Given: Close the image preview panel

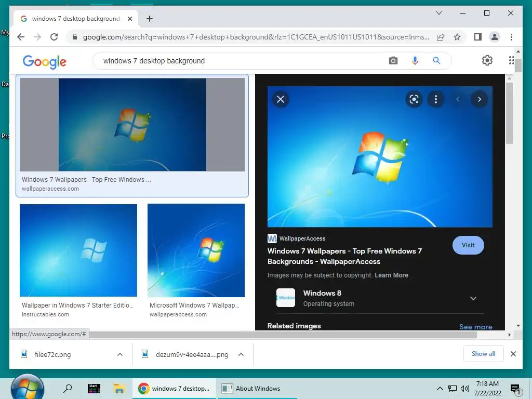Looking at the screenshot, I should pyautogui.click(x=281, y=99).
